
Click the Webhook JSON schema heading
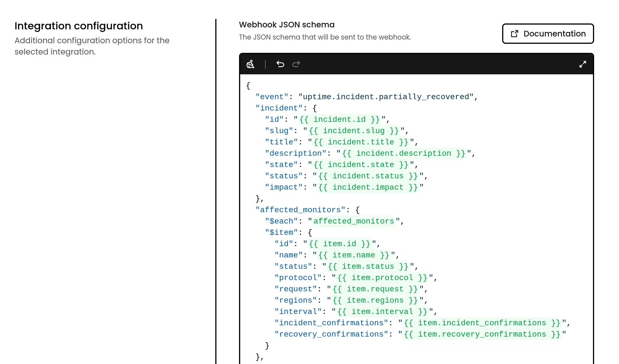pos(287,25)
